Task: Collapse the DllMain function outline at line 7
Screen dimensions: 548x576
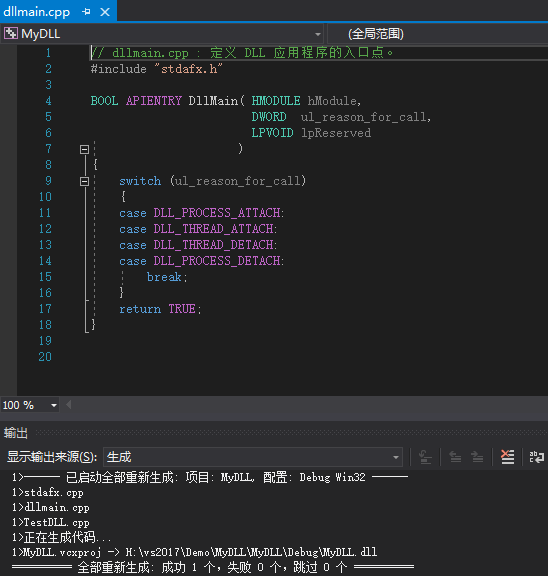Action: (84, 149)
